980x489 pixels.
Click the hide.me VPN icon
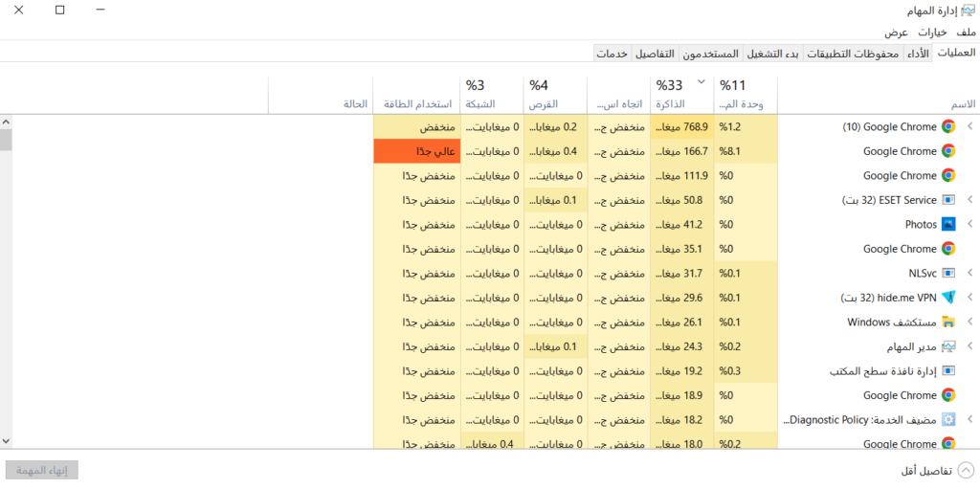tap(948, 298)
